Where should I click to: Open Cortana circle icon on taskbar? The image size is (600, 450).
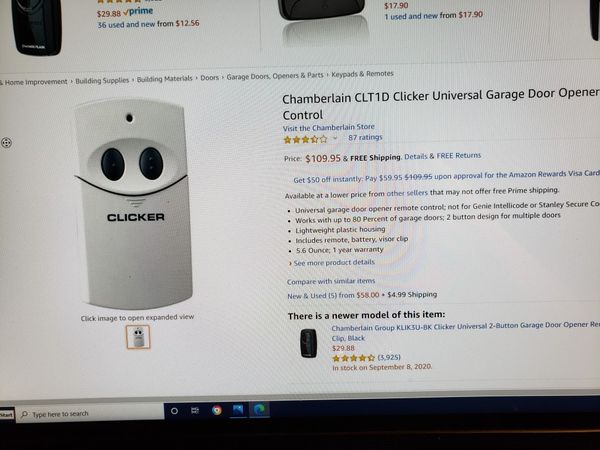[174, 411]
